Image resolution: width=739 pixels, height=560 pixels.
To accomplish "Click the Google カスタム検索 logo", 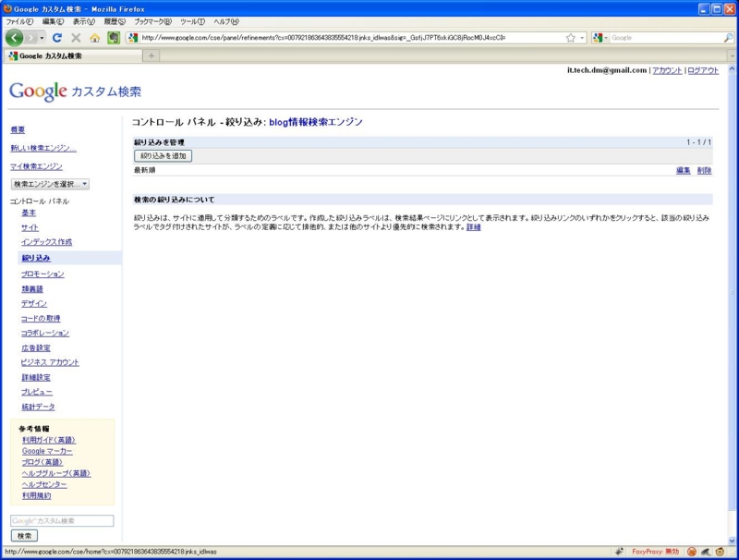I will [76, 91].
